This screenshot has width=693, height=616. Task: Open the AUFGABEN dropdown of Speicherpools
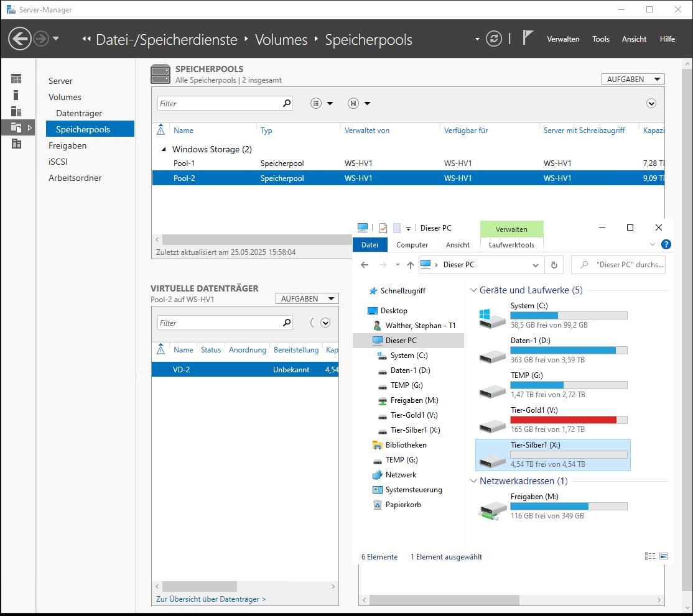633,80
